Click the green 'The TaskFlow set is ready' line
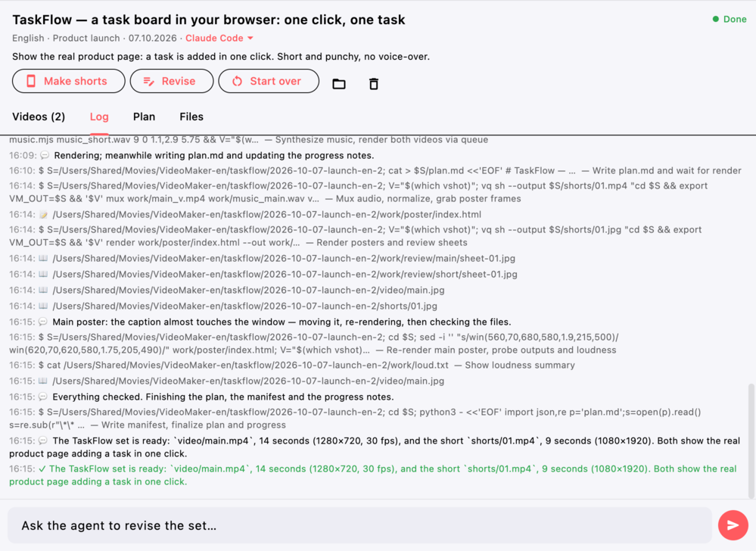This screenshot has width=756, height=551. 372,475
